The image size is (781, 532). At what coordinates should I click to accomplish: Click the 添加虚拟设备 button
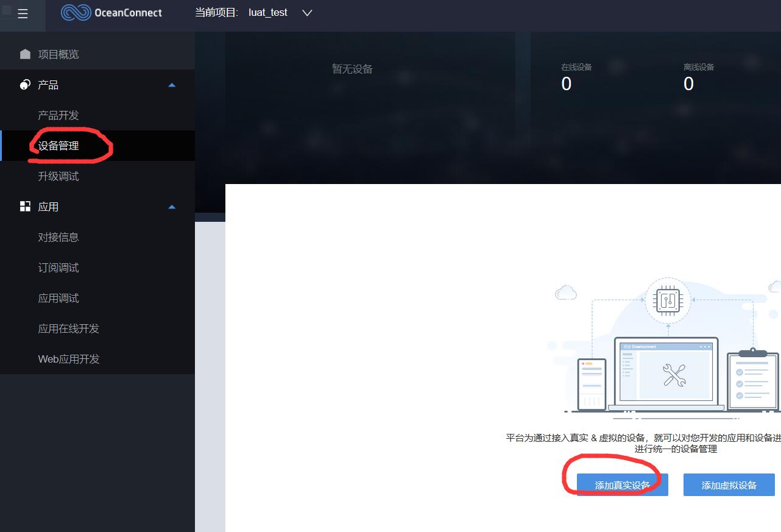tap(729, 485)
